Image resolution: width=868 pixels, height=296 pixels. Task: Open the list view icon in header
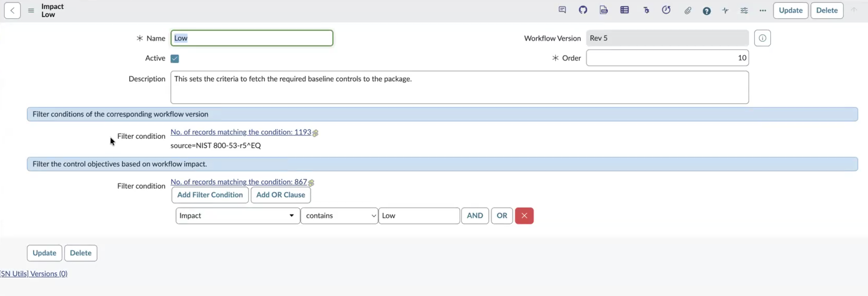pos(624,10)
